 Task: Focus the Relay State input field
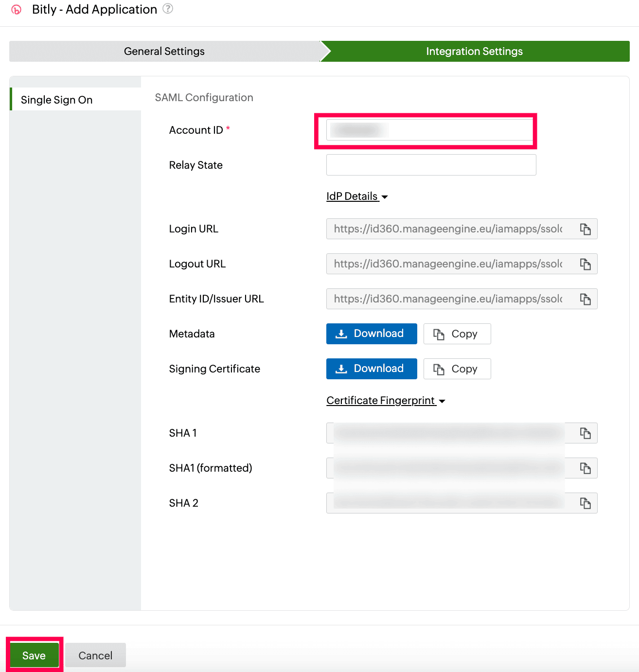tap(431, 165)
